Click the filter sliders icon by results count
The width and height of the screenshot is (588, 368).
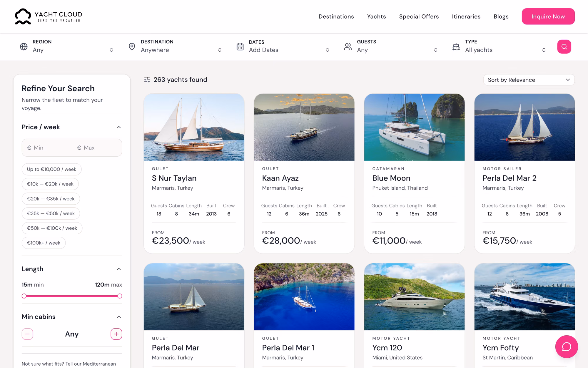pyautogui.click(x=147, y=80)
